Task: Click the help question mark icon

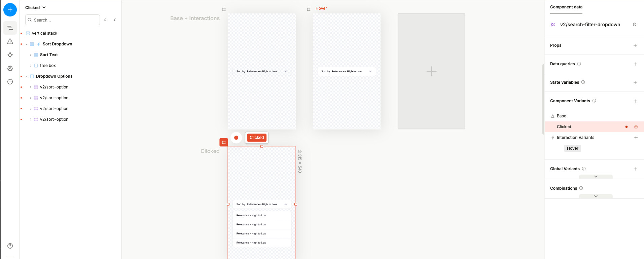Action: pyautogui.click(x=10, y=246)
